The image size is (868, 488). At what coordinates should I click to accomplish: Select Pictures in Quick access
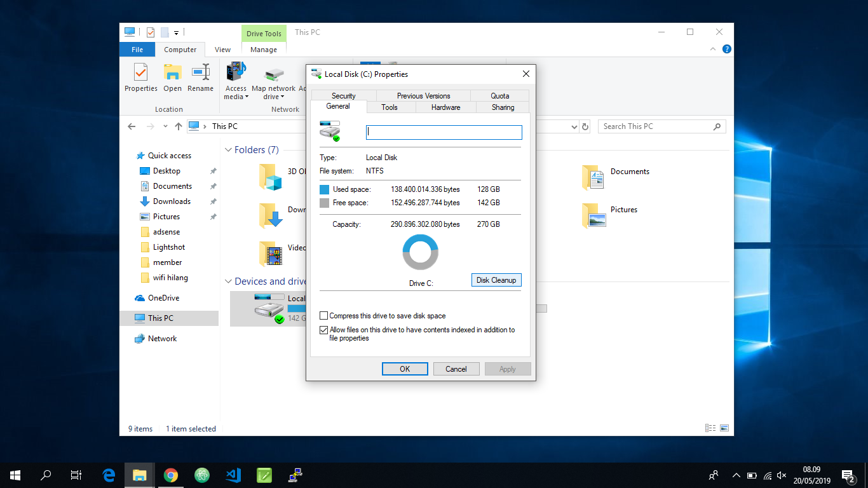166,217
